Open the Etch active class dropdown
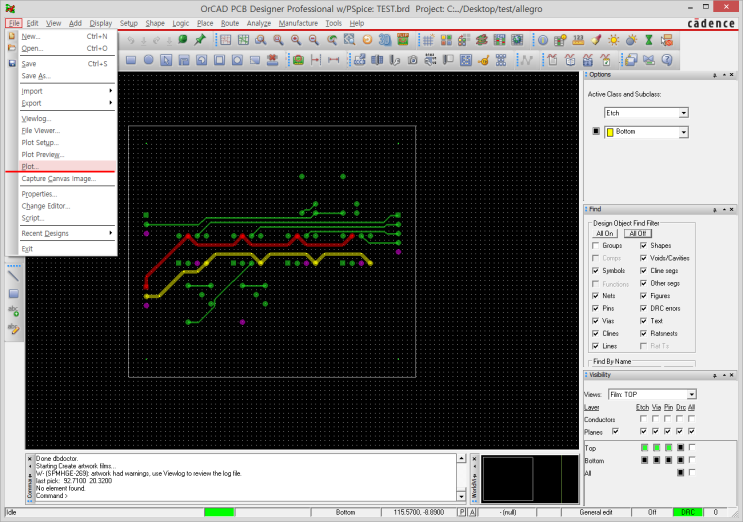 click(x=684, y=113)
